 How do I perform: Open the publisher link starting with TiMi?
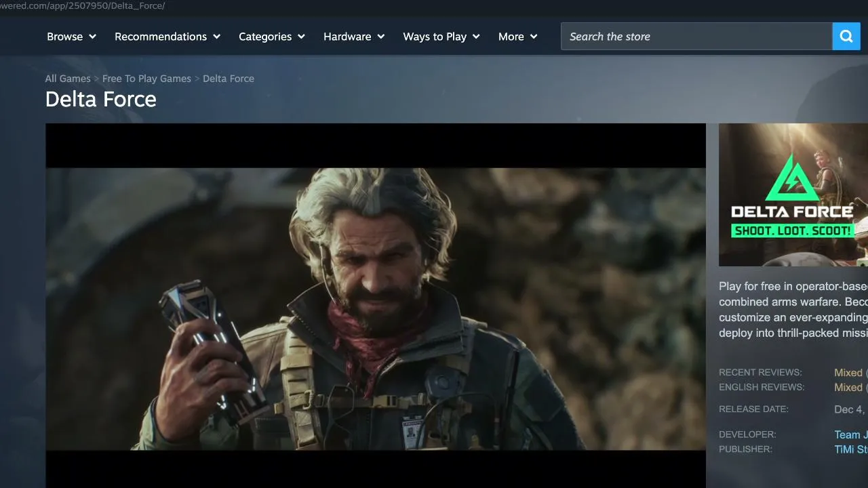tap(851, 450)
